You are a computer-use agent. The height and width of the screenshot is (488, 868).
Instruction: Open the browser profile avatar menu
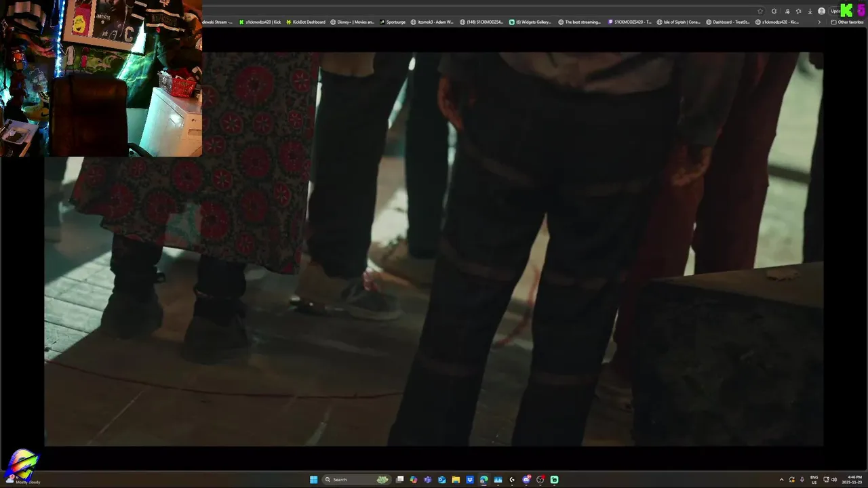[x=821, y=12]
